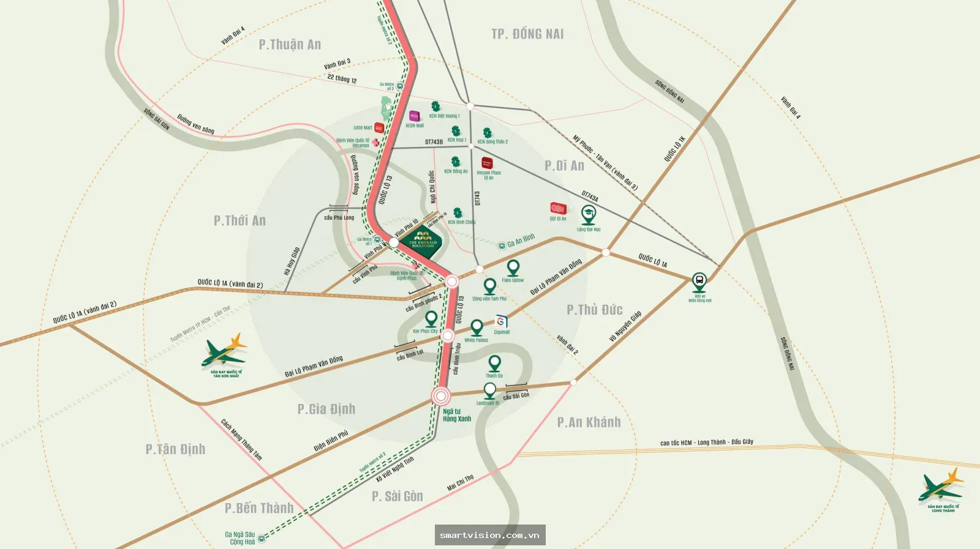Select the SÔNG SÀI GÒN river label
Viewport: 980px width, 549px height.
157,119
